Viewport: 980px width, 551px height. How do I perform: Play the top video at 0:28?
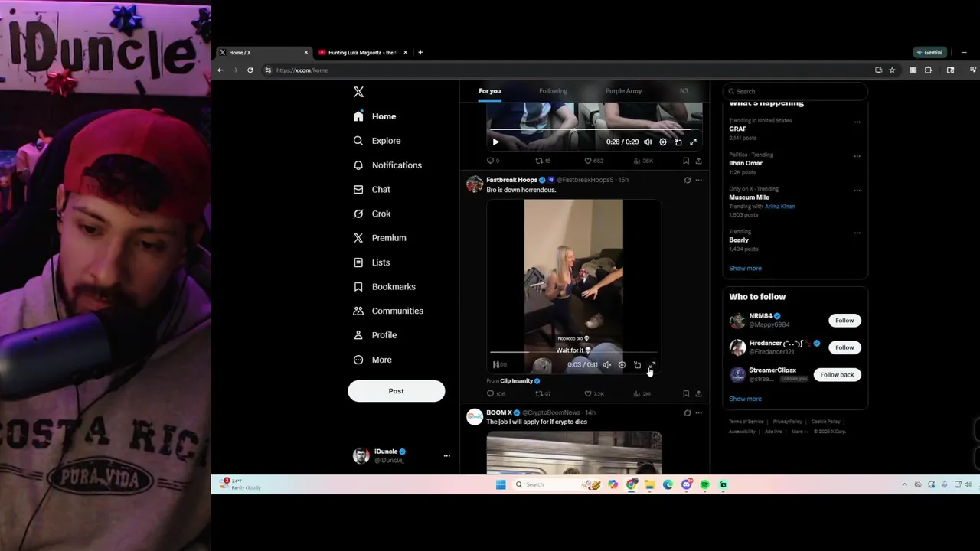[x=495, y=142]
